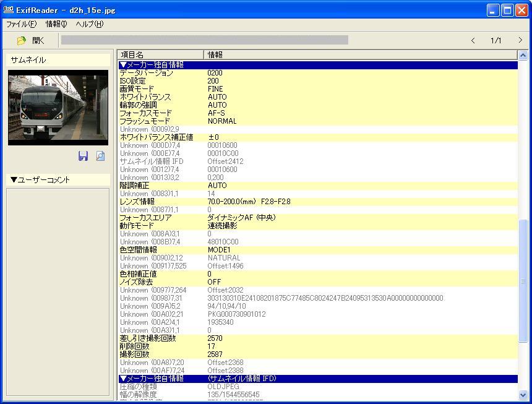
Task: Select the ISO設定 row
Action: 318,81
